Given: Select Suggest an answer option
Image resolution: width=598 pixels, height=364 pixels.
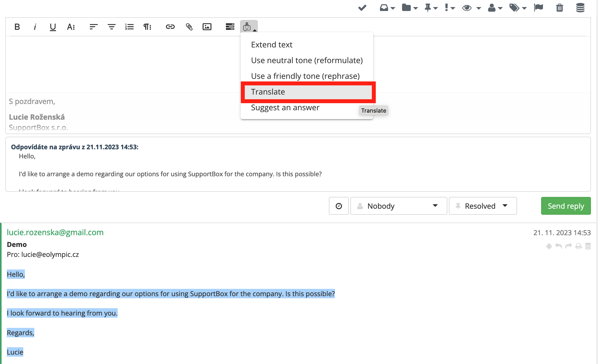Looking at the screenshot, I should 285,108.
